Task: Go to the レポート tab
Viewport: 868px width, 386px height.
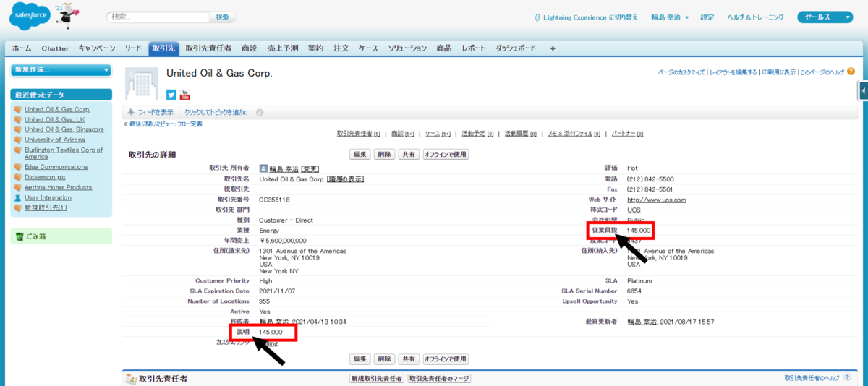Action: (474, 48)
